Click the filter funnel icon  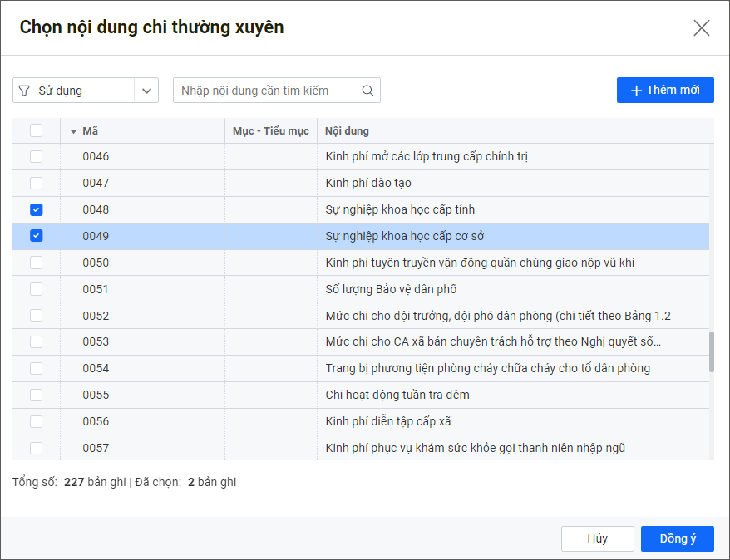[24, 91]
